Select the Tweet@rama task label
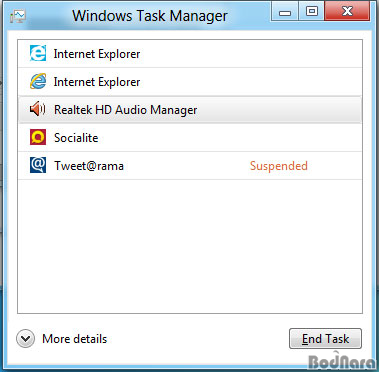Image resolution: width=379 pixels, height=372 pixels. [89, 166]
